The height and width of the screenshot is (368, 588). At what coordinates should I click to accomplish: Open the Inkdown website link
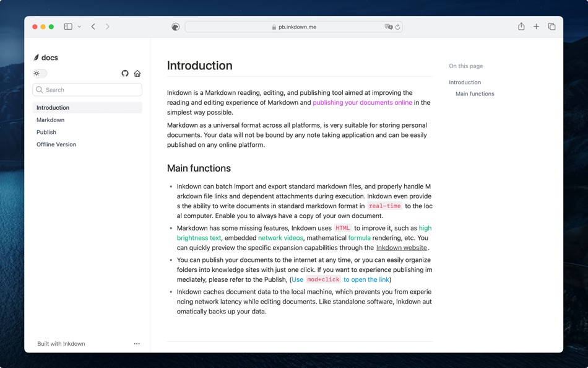(x=401, y=248)
